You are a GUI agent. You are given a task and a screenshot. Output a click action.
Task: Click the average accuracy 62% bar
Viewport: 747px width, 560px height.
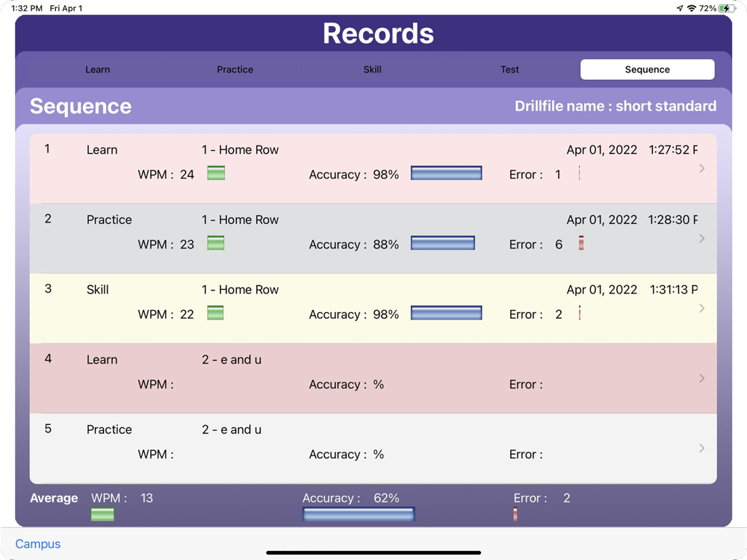(x=359, y=514)
